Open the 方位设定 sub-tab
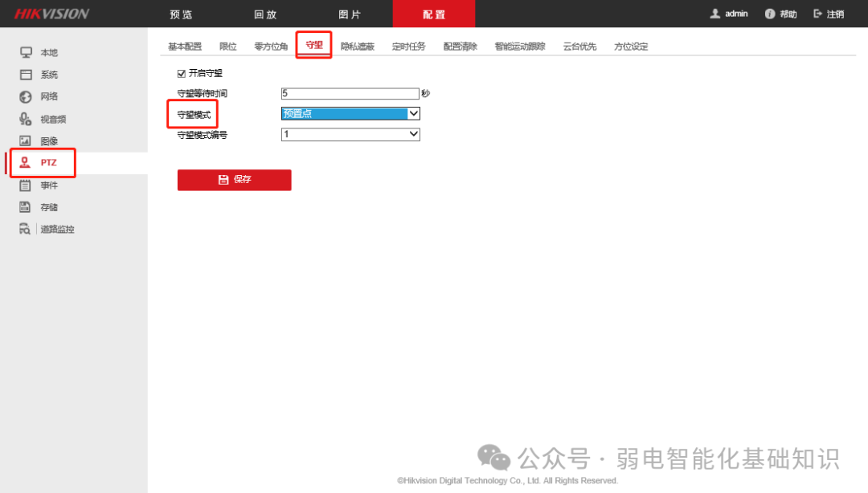 point(631,47)
